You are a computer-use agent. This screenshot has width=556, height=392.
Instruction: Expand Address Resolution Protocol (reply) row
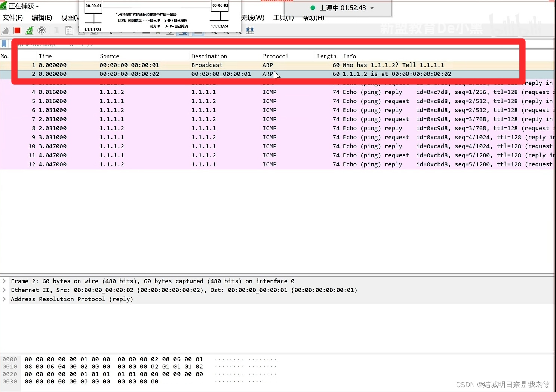pos(4,299)
